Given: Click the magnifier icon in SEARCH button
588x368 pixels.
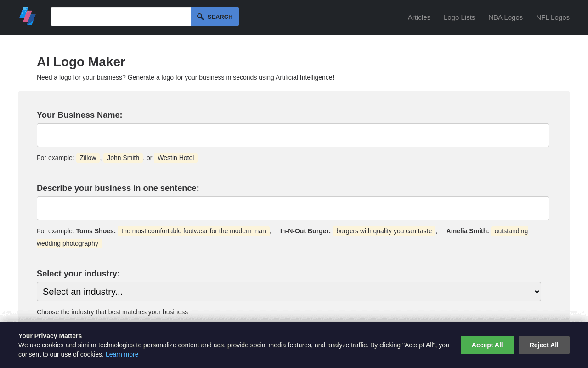Looking at the screenshot, I should point(200,17).
